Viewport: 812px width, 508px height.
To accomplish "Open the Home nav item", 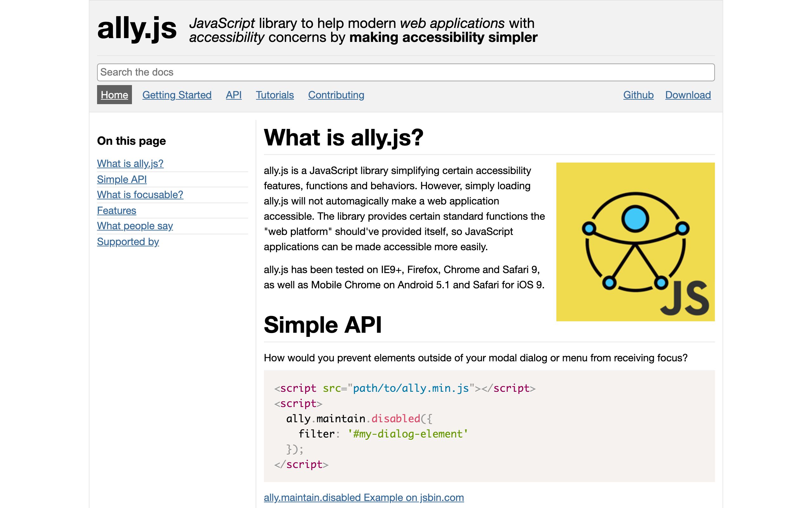I will (x=115, y=95).
